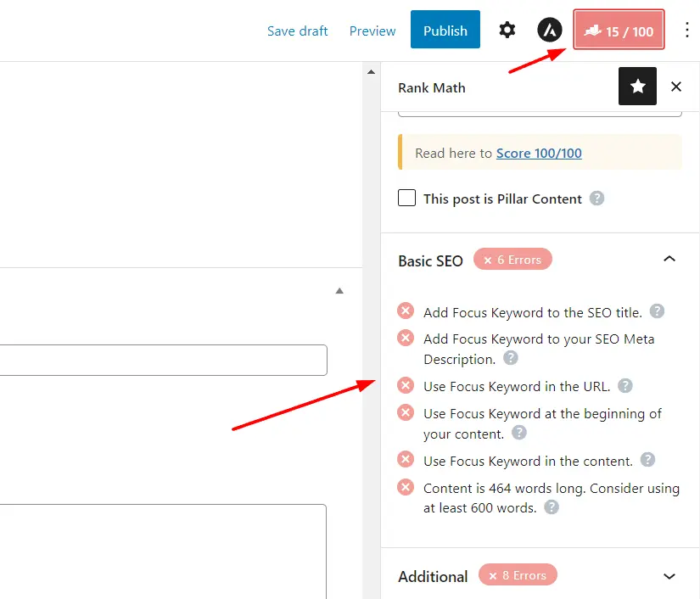Collapse the panel using the small gray triangle
Image resolution: width=700 pixels, height=599 pixels.
(339, 291)
